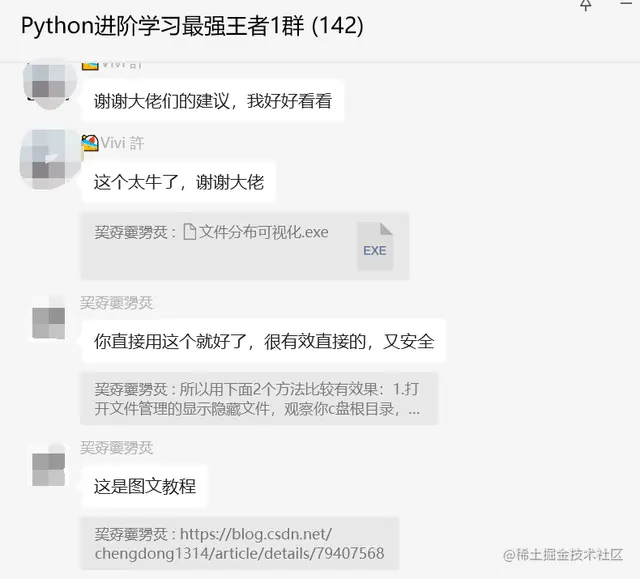Viewport: 640px width, 579px height.
Task: Select the message bubble 你直接用这个就好了
Action: pyautogui.click(x=264, y=342)
